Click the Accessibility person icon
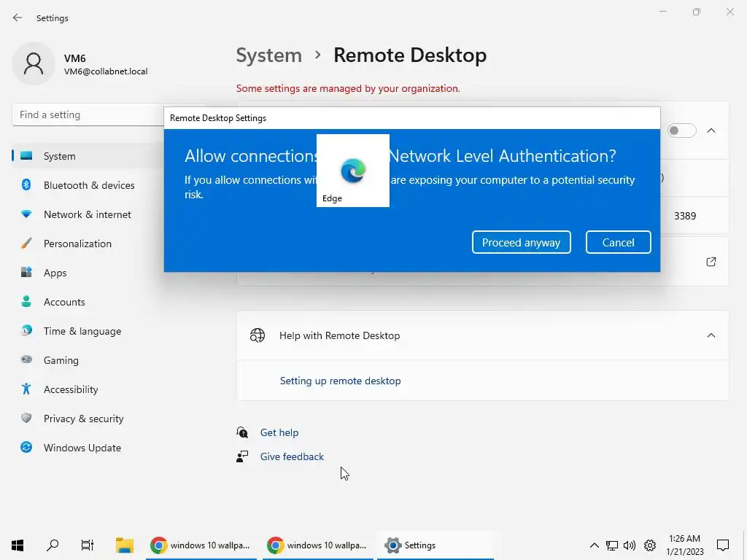The height and width of the screenshot is (560, 747). pos(26,389)
